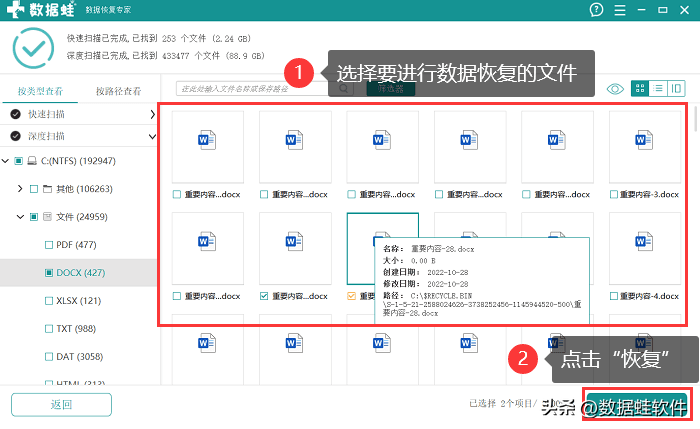The width and height of the screenshot is (700, 429).
Task: Collapse the 文件 tree node arrow
Action: [x=20, y=217]
